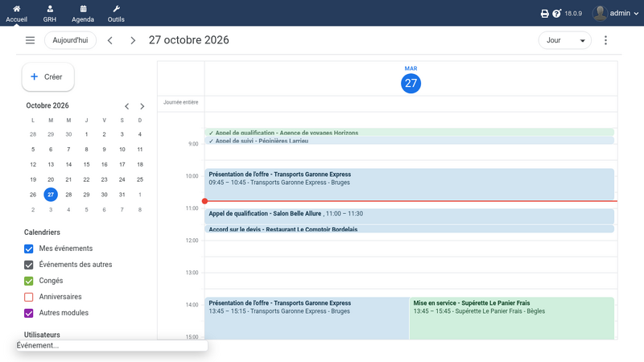Open the help icon next to version
Viewport: 644px width, 362px height.
click(x=556, y=14)
